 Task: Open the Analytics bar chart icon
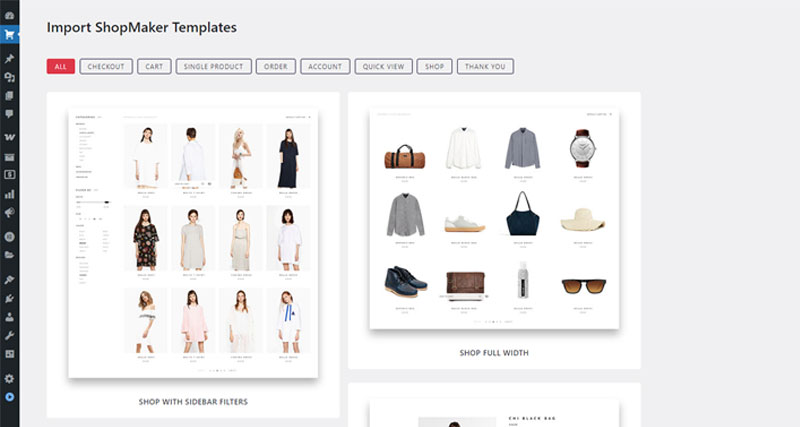[9, 194]
